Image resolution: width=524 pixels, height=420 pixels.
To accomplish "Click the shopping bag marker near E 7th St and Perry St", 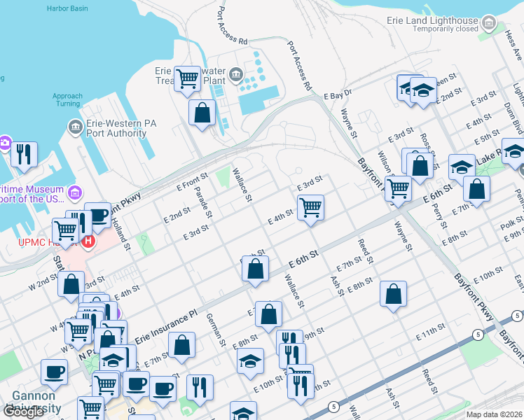I will pyautogui.click(x=477, y=189).
